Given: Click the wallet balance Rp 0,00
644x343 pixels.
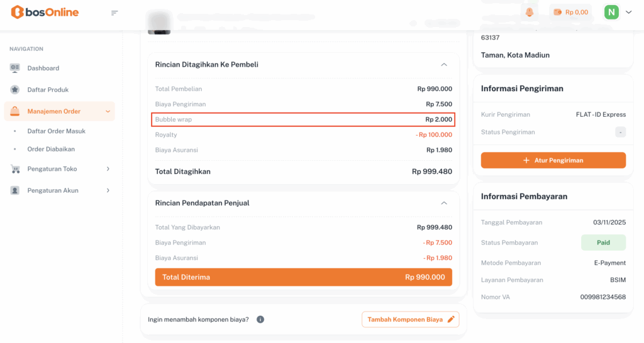Looking at the screenshot, I should 570,12.
